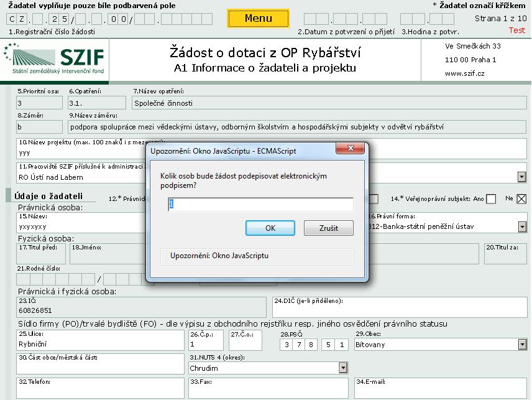
Task: Click the DIČ field
Action: pos(400,307)
